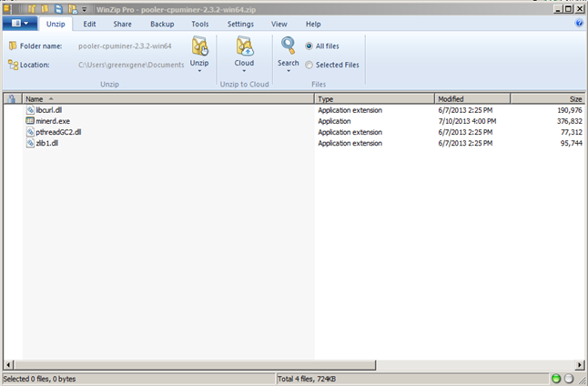Select the zlib1.dll file name

46,143
